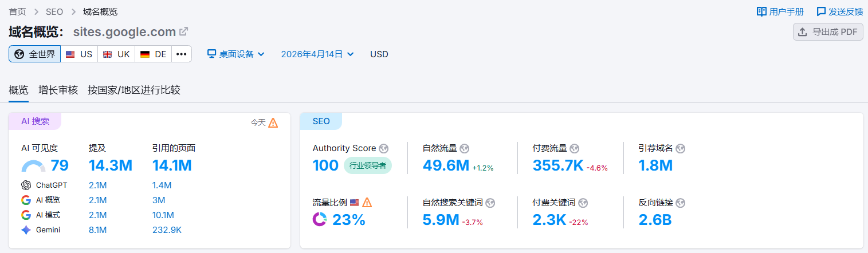Select the 全世界 worldwide database
Image resolution: width=868 pixels, height=253 pixels.
click(34, 54)
